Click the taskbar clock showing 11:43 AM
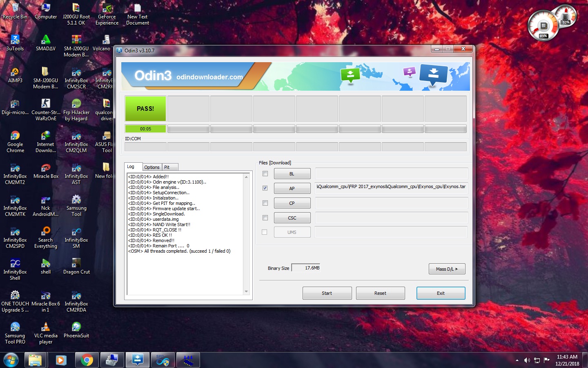 point(567,360)
